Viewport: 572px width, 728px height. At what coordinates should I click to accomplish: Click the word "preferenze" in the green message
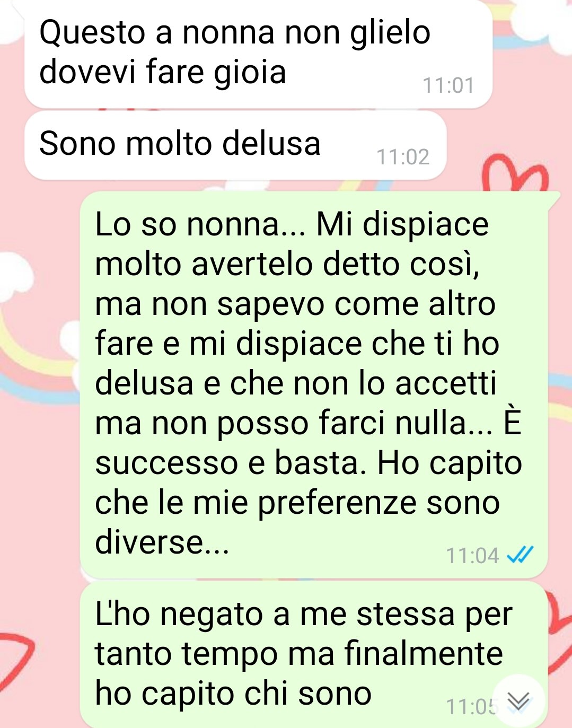pyautogui.click(x=337, y=503)
